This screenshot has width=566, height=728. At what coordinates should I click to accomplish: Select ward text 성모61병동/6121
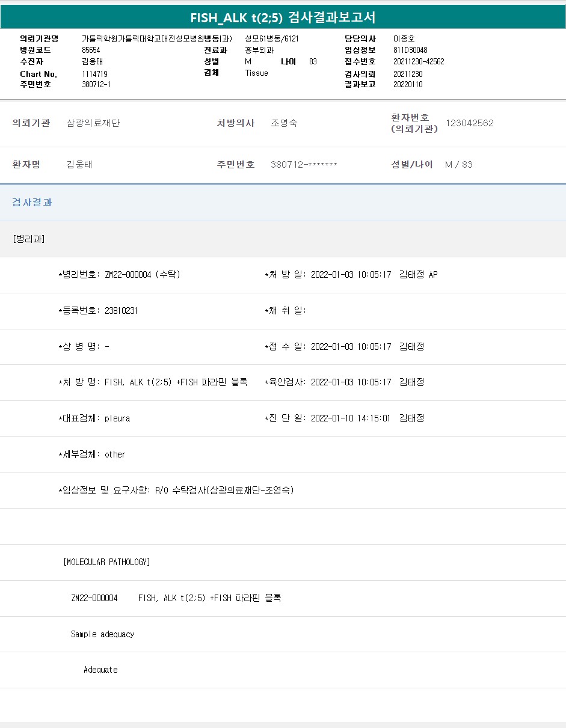pyautogui.click(x=272, y=39)
